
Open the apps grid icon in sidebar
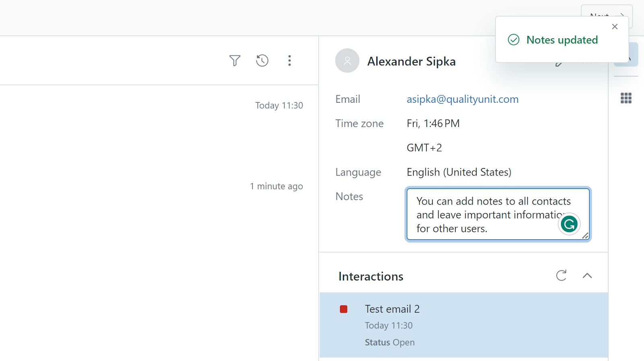coord(626,98)
